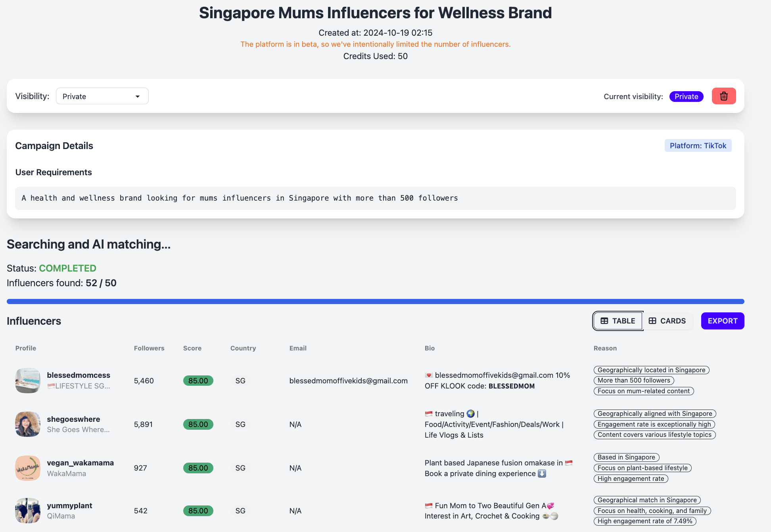This screenshot has width=771, height=532.
Task: Switch to CARDS view
Action: (x=667, y=321)
